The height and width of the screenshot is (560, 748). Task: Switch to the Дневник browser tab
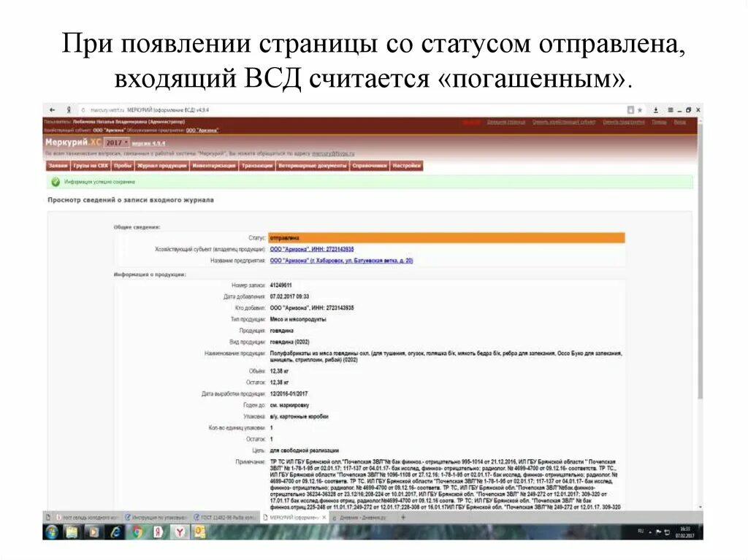[x=361, y=517]
